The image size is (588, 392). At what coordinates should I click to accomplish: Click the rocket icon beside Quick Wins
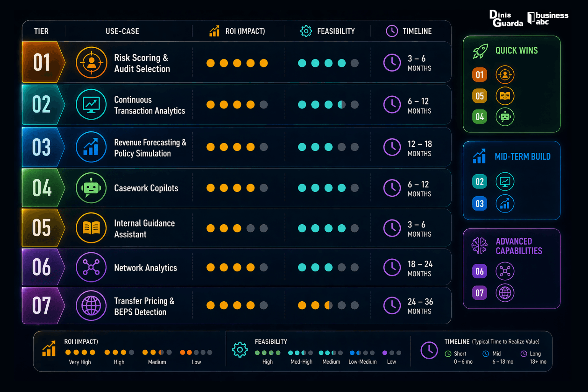[x=480, y=51]
